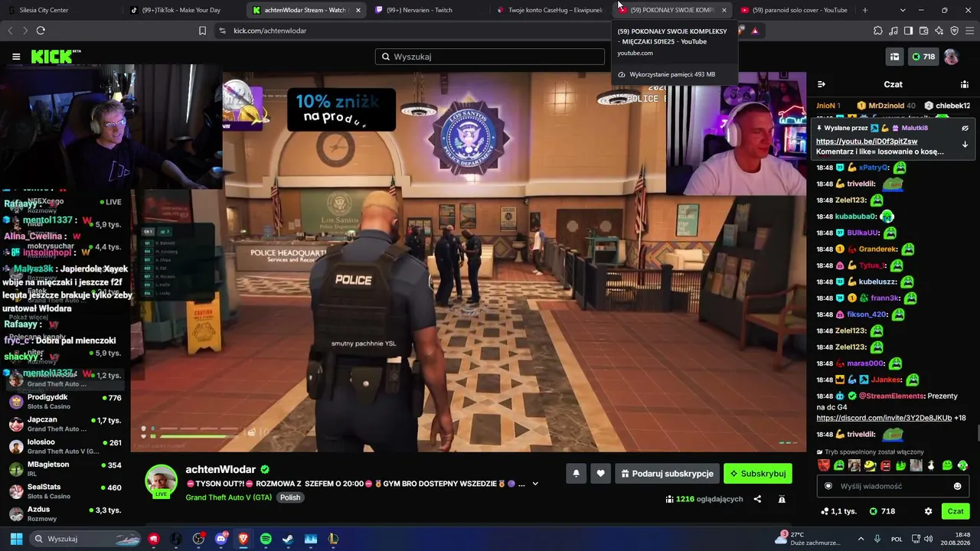The width and height of the screenshot is (980, 551).
Task: Show the chat users list icon
Action: (965, 84)
